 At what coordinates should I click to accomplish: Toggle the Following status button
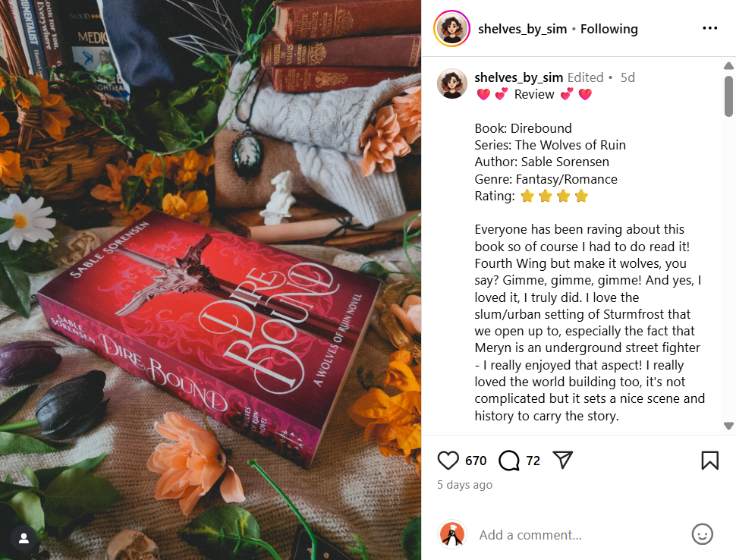[609, 29]
